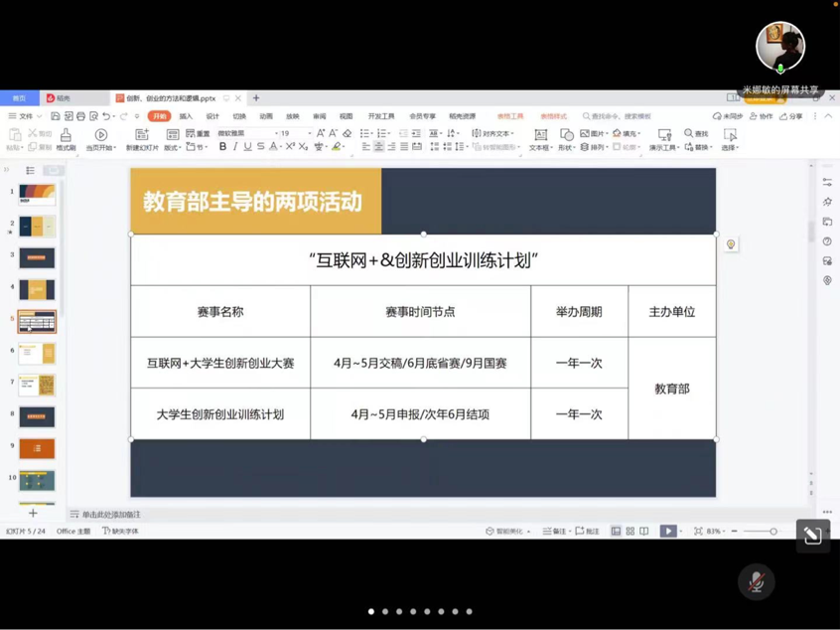Switch to the 插入 (Insert) ribbon tab
Viewport: 840px width, 630px height.
click(x=186, y=116)
